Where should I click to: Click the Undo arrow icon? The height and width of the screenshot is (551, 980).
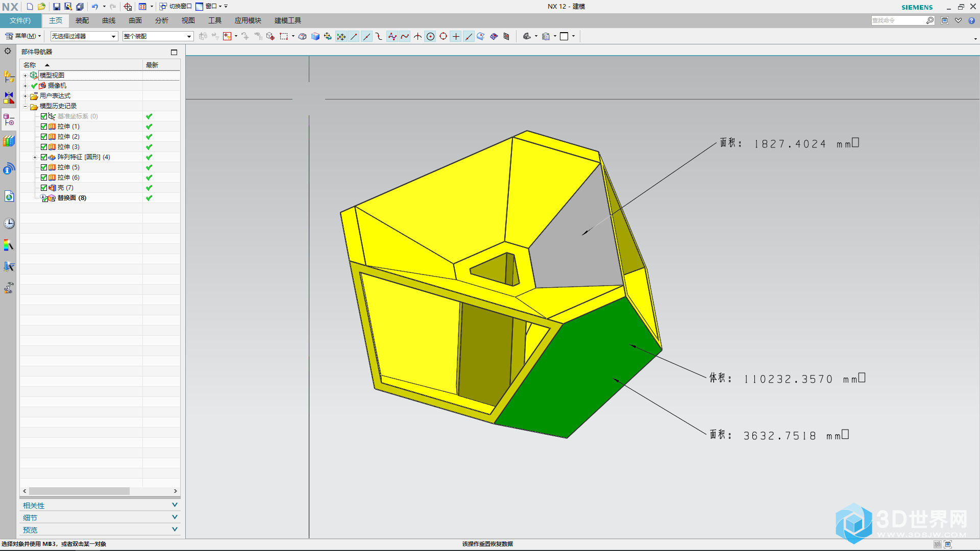(95, 7)
